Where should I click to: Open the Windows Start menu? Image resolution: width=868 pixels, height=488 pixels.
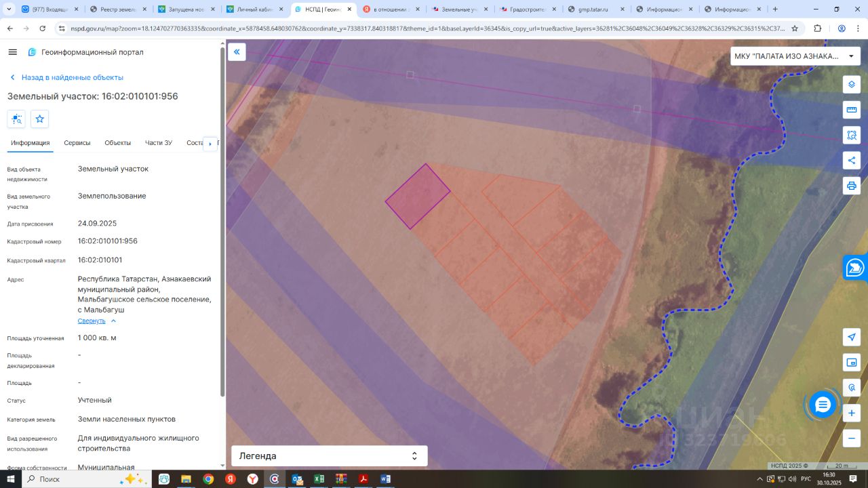point(10,479)
